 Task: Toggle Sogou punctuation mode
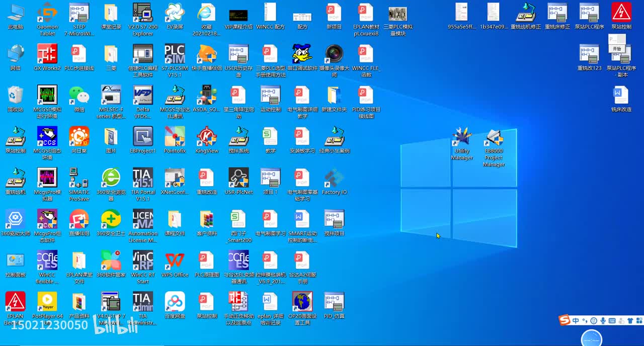coord(585,321)
